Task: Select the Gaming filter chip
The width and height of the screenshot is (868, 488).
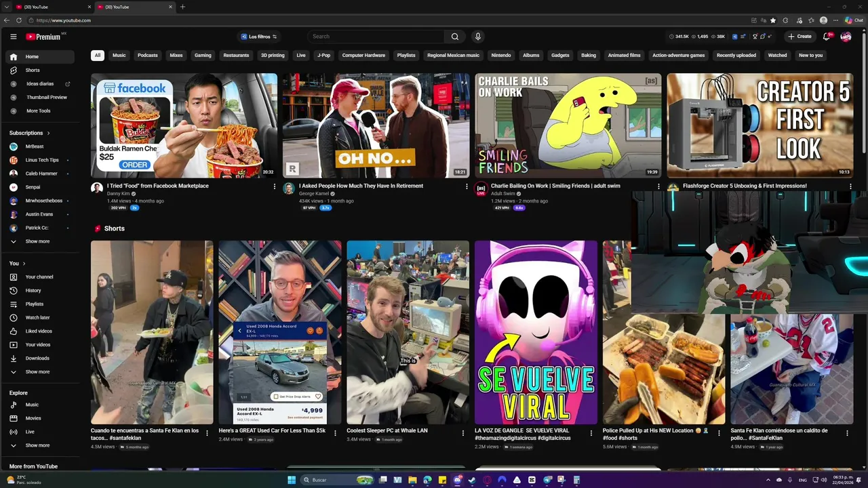Action: (203, 56)
